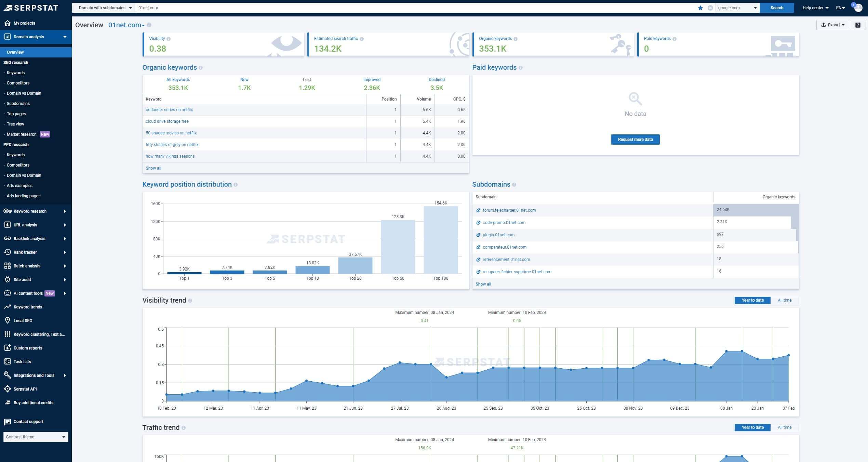Click the Task lists icon
This screenshot has height=462, width=868.
point(8,362)
